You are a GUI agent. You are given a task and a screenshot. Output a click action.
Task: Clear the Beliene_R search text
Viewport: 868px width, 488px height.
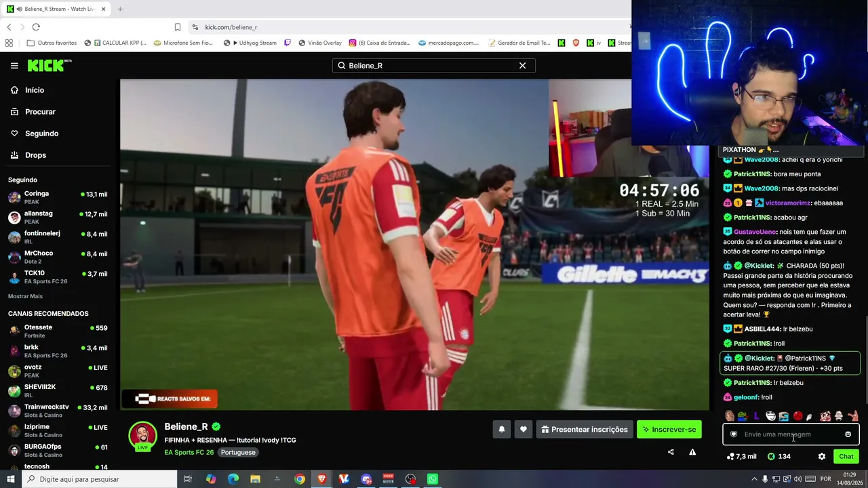[x=522, y=66]
